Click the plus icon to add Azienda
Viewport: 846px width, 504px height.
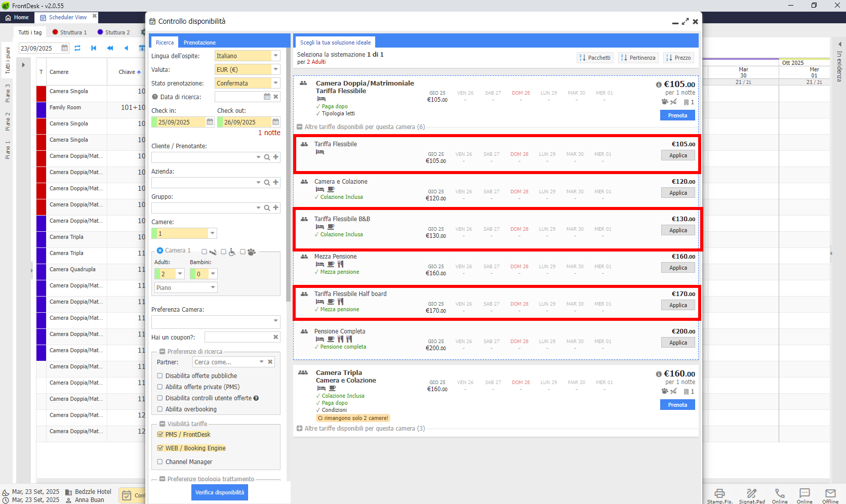click(276, 182)
